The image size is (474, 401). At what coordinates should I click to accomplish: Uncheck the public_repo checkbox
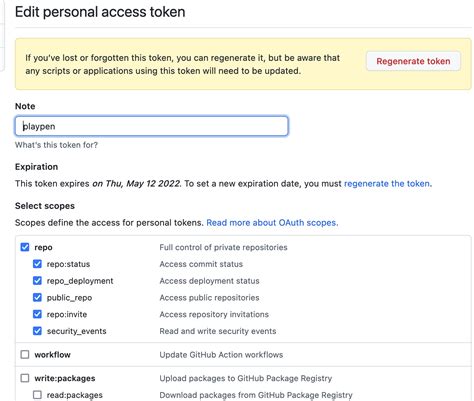coord(37,297)
